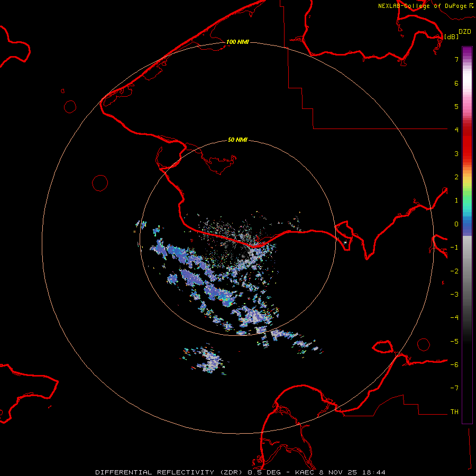This screenshot has width=476, height=476.
Task: Click the -7 value on color scale
Action: (x=454, y=388)
